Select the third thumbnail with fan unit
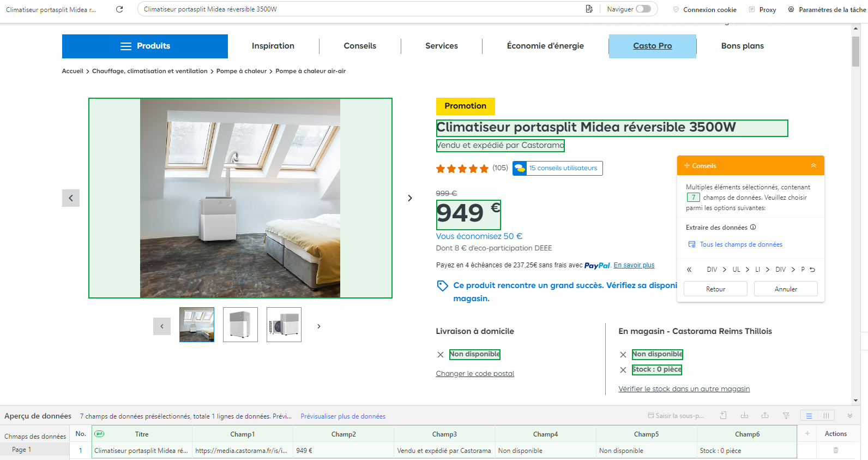The image size is (868, 460). pos(284,325)
